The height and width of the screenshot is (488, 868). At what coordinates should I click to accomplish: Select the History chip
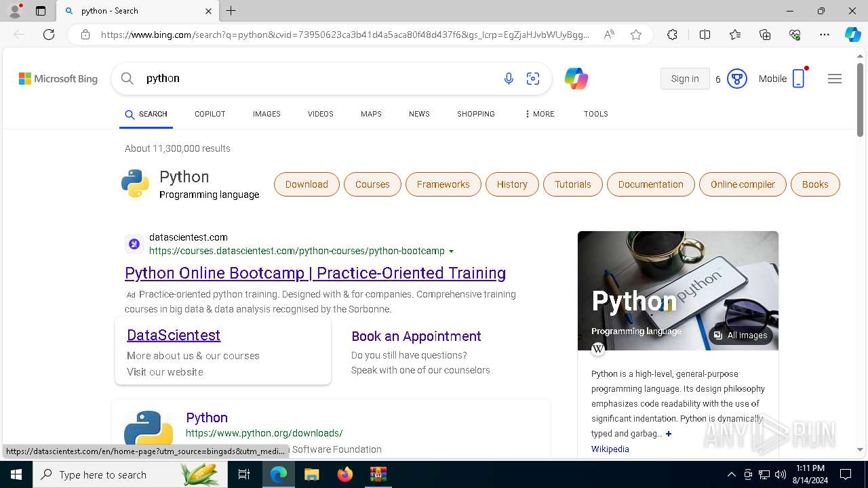512,184
